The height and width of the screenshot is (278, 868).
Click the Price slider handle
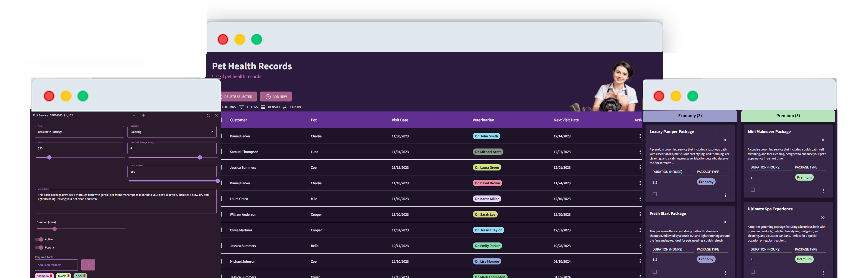(49, 157)
